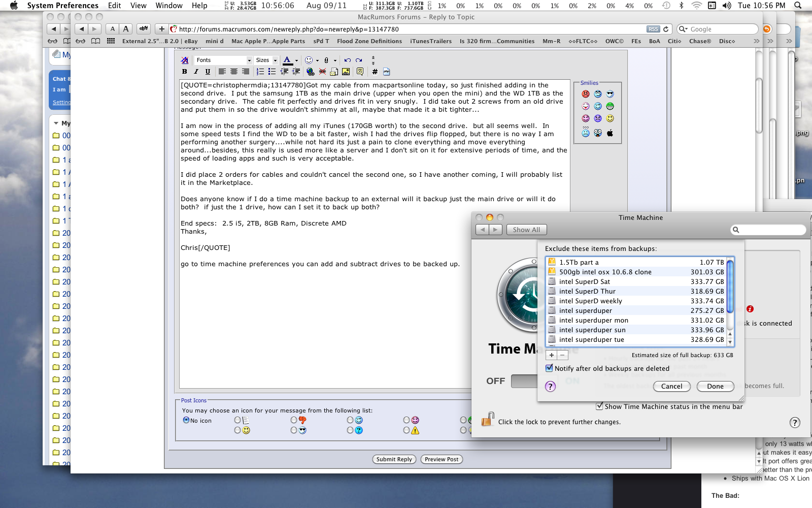The width and height of the screenshot is (812, 508).
Task: Insert an unordered bullet list
Action: click(272, 72)
